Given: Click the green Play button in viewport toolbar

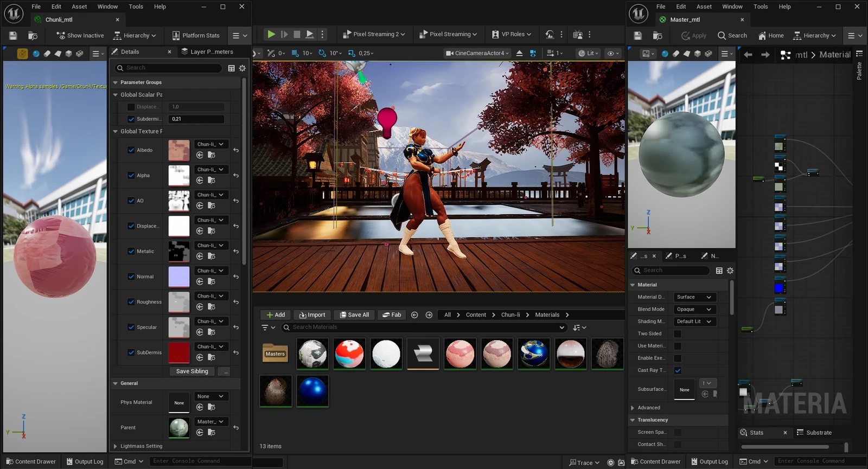Looking at the screenshot, I should 271,34.
